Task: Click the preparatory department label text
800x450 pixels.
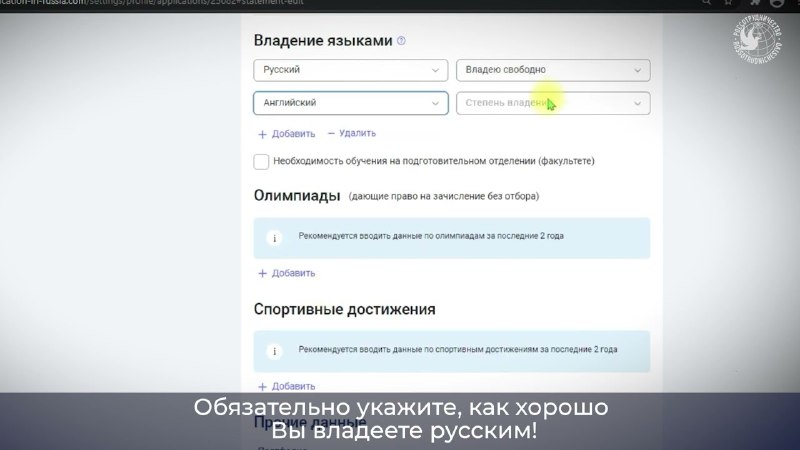Action: [x=434, y=161]
